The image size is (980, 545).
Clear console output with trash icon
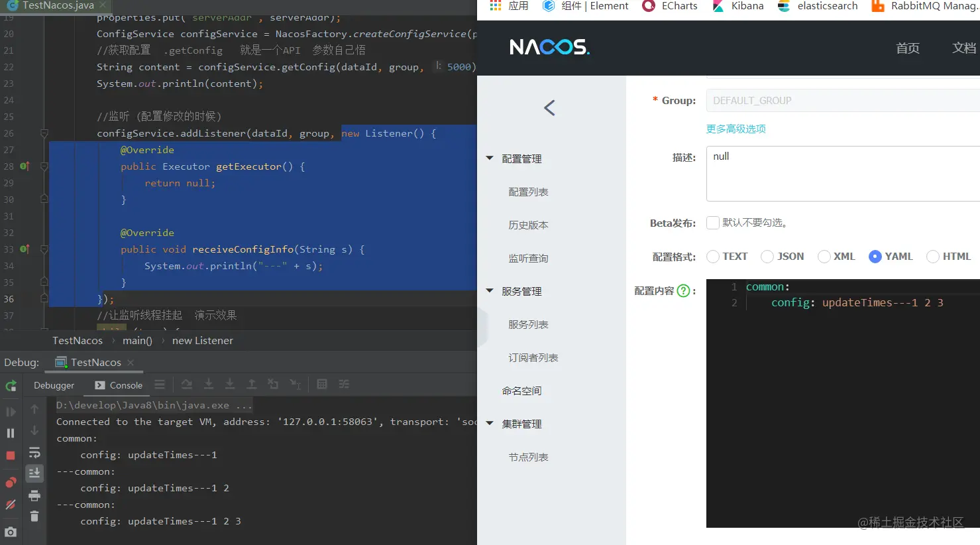(34, 516)
